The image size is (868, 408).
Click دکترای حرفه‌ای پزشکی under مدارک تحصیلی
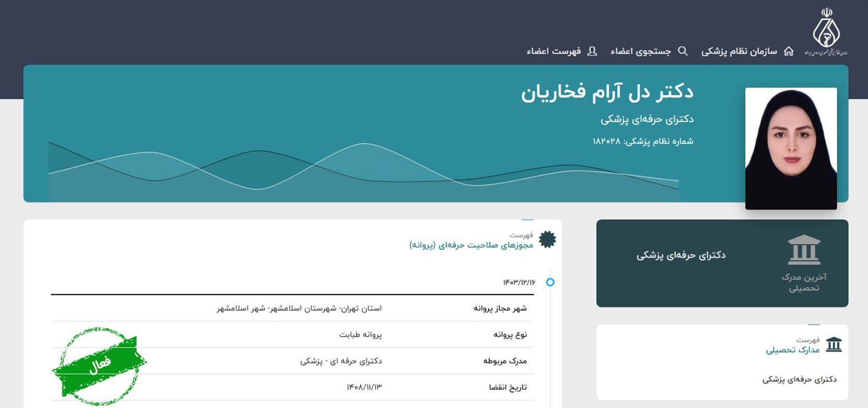(799, 379)
